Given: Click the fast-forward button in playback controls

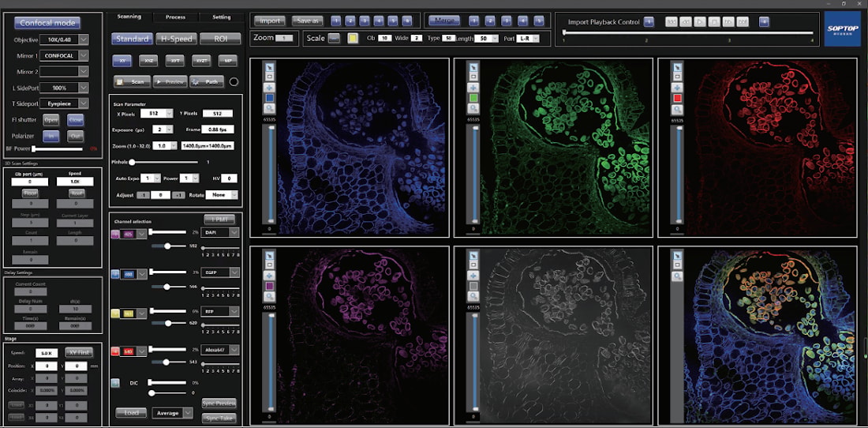Looking at the screenshot, I should (728, 22).
